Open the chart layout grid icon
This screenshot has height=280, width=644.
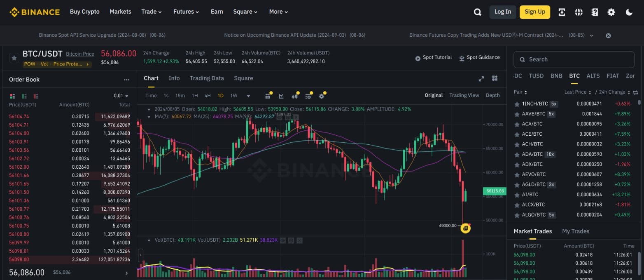(495, 78)
